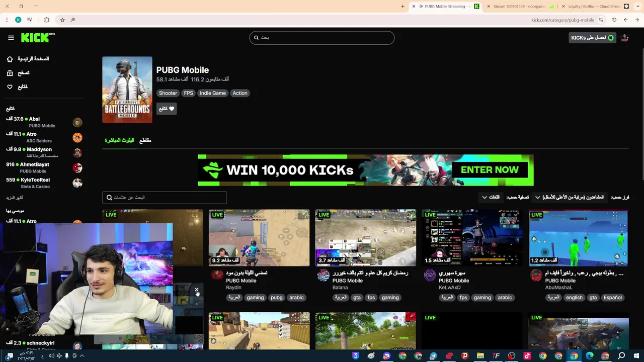Go to the home page sidebar link

click(x=33, y=59)
